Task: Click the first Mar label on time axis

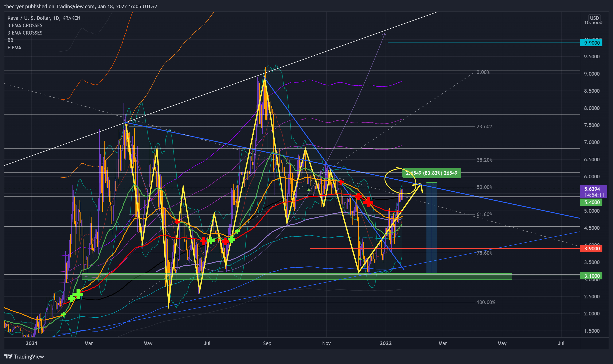Action: (89, 343)
